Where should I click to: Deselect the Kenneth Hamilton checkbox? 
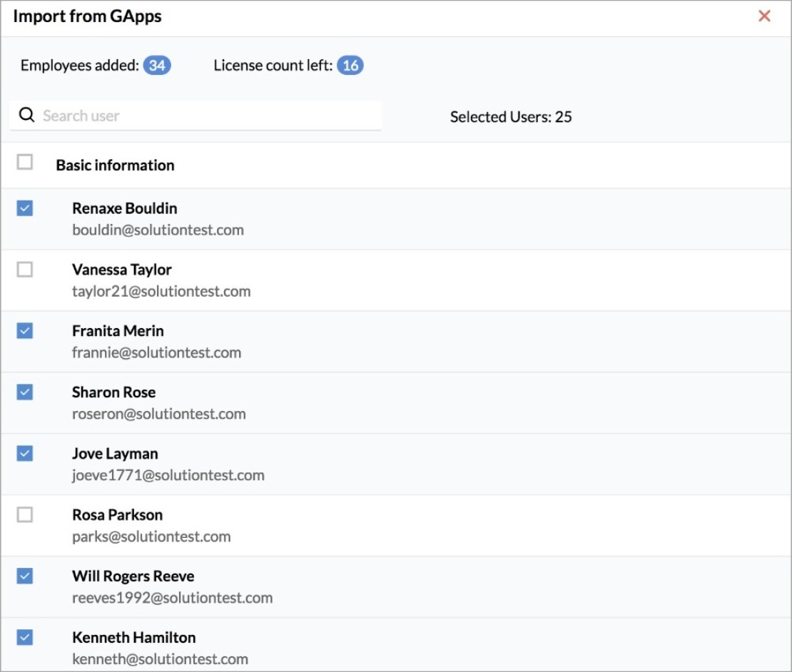point(25,638)
